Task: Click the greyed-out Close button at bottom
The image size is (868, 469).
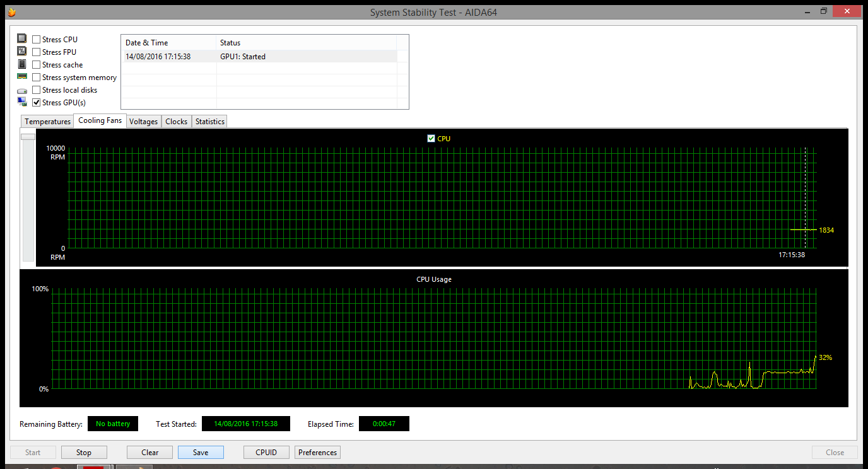Action: (835, 452)
